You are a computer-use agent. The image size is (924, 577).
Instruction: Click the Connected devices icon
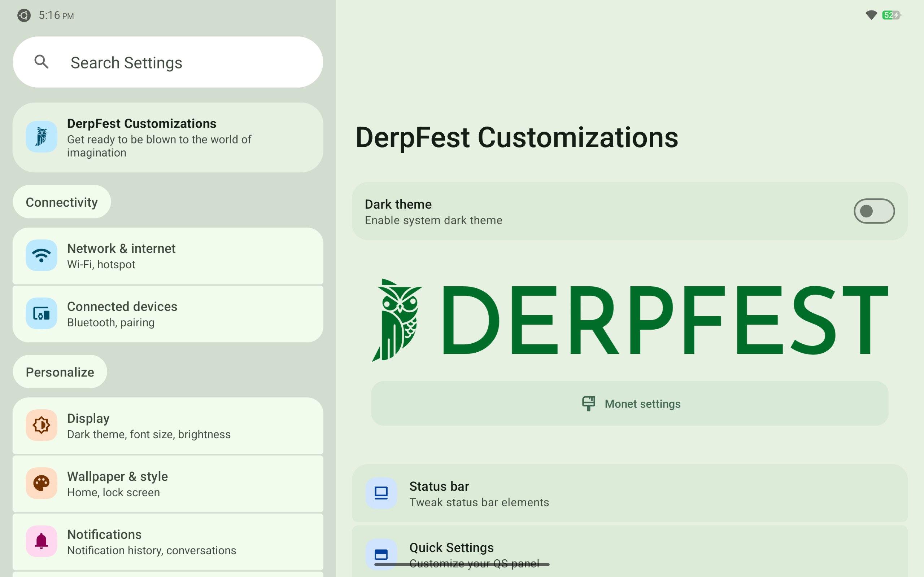[41, 313]
